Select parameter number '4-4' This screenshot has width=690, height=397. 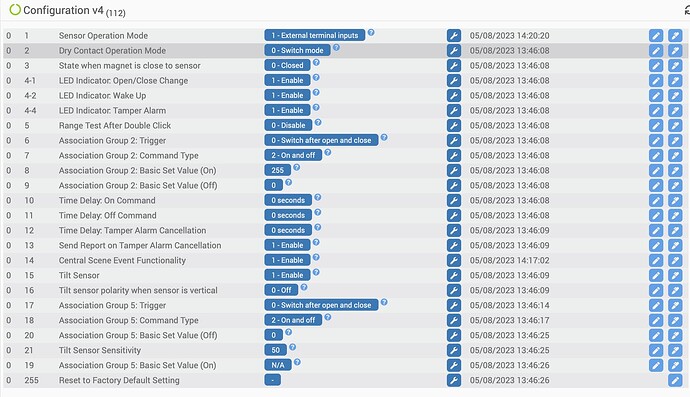point(30,110)
